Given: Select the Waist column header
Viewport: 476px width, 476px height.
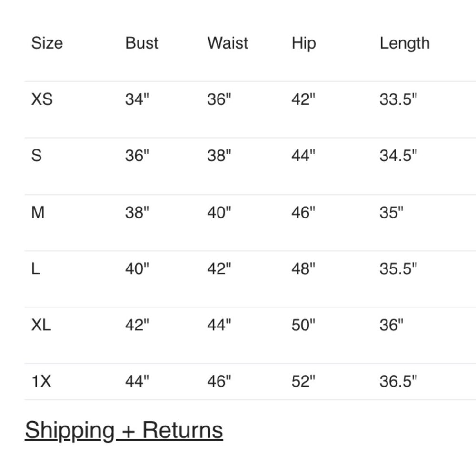Looking at the screenshot, I should pos(228,43).
